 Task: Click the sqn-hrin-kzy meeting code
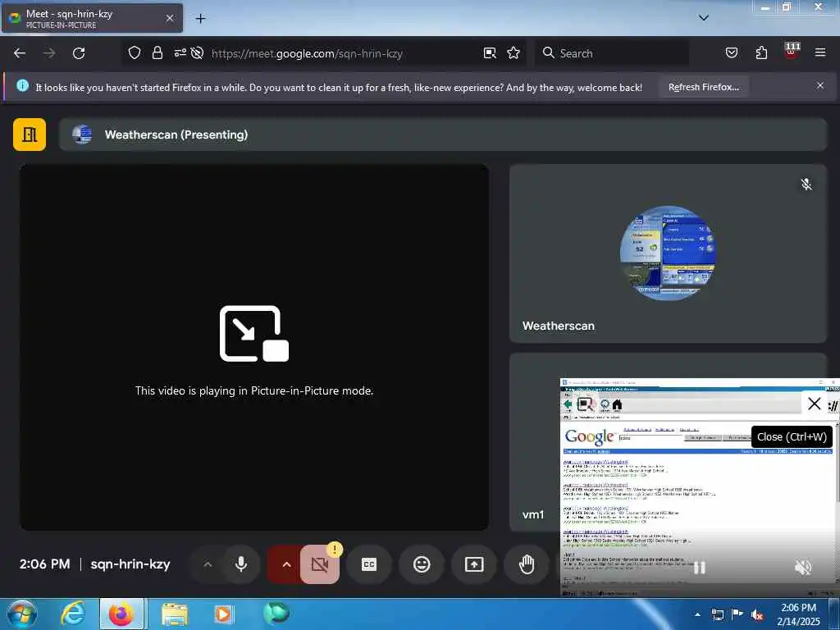(130, 564)
